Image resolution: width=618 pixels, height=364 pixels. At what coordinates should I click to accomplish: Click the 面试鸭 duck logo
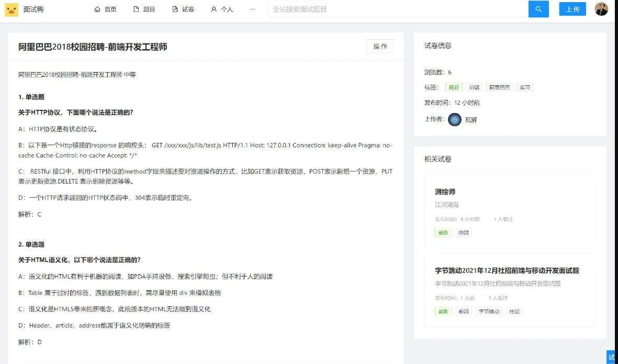point(11,9)
